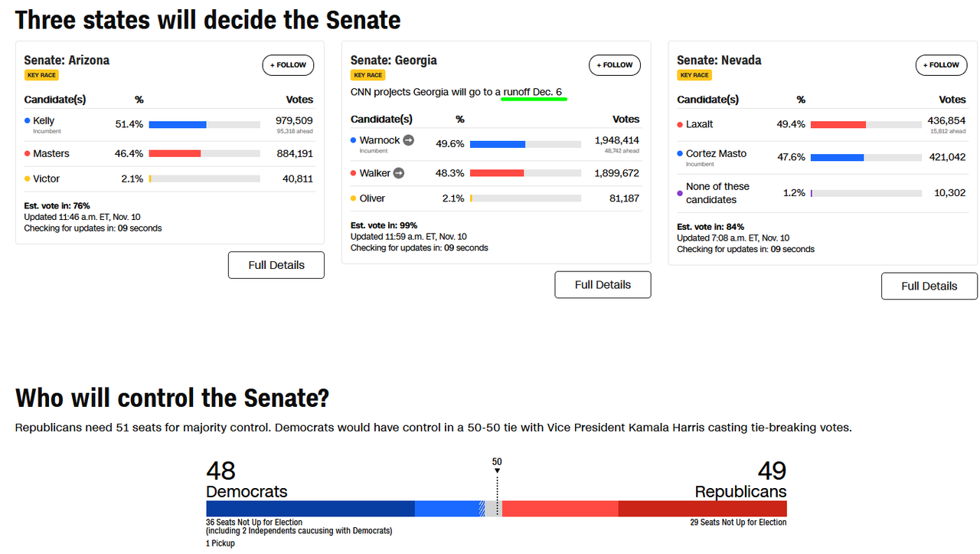Viewport: 980px width, 554px height.
Task: Click the KEY RACE badge under Senate: Georgia
Action: 368,75
